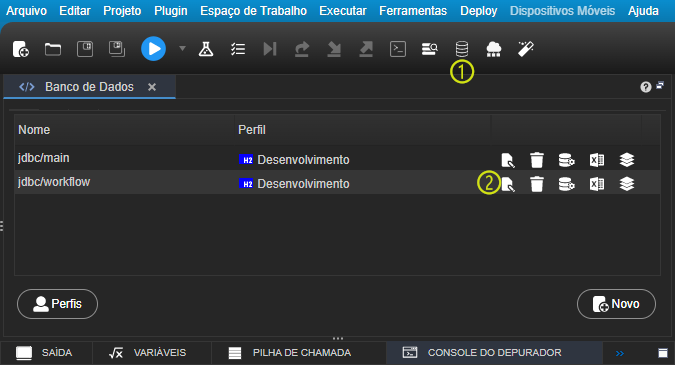
Task: Click the panel restore icon beside help
Action: pos(660,85)
